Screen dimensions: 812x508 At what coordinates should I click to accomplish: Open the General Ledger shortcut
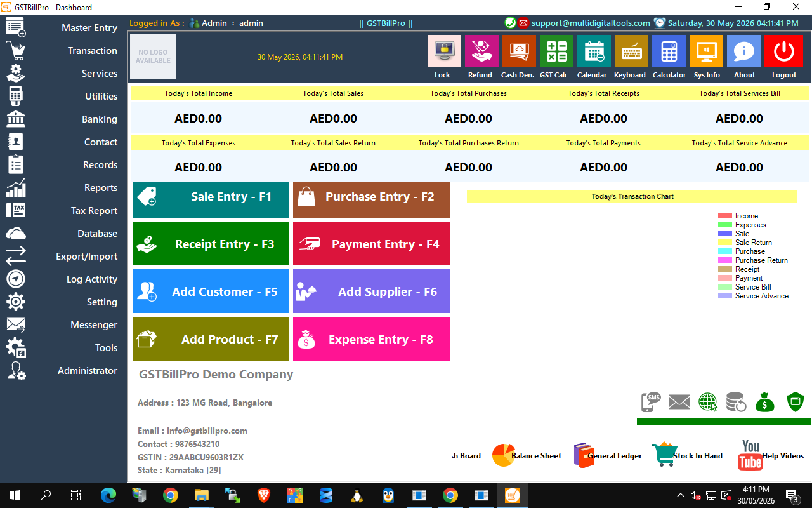pos(608,455)
